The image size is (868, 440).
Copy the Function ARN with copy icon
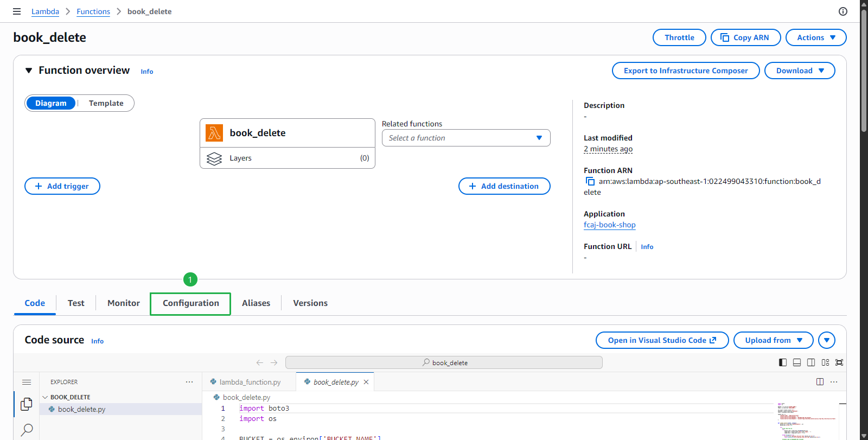pyautogui.click(x=590, y=181)
